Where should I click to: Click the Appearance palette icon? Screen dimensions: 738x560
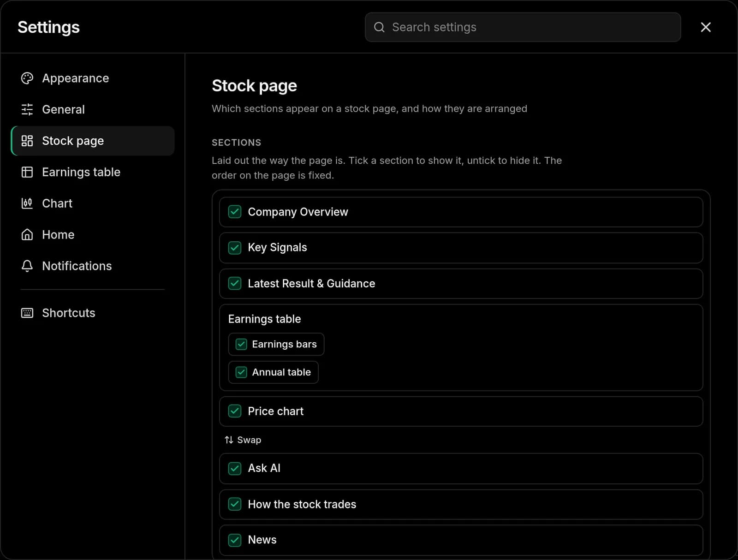click(x=27, y=78)
